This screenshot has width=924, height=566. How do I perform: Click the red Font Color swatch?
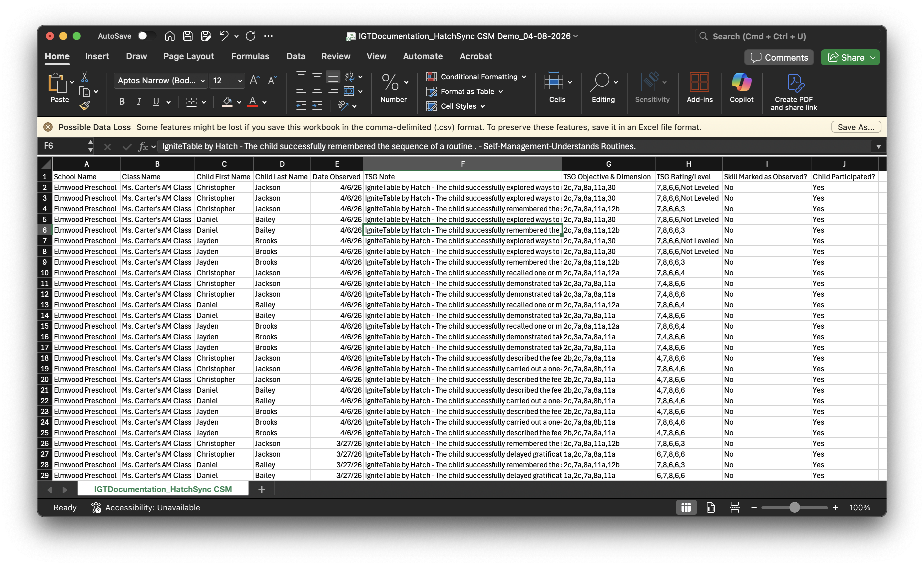253,102
